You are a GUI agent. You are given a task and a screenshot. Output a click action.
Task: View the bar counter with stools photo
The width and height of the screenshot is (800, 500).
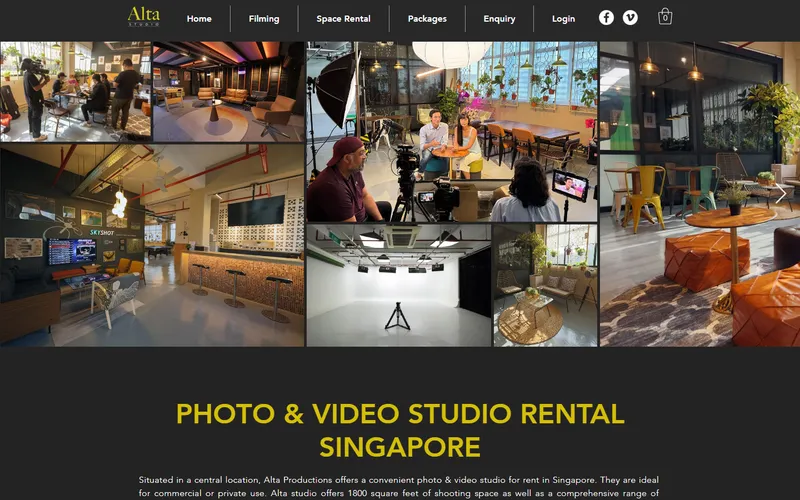pos(152,245)
